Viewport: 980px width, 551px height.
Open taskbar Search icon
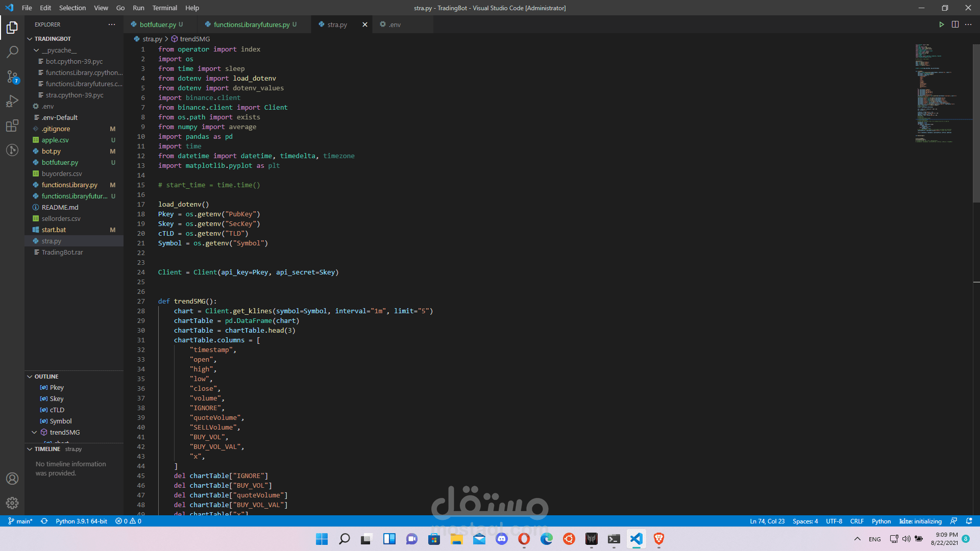pyautogui.click(x=344, y=539)
